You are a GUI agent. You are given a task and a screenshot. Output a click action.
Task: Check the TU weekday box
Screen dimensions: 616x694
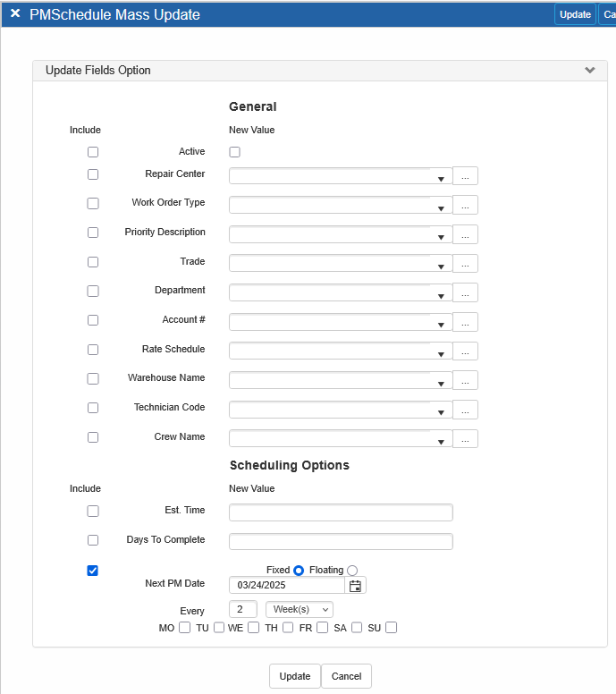219,628
